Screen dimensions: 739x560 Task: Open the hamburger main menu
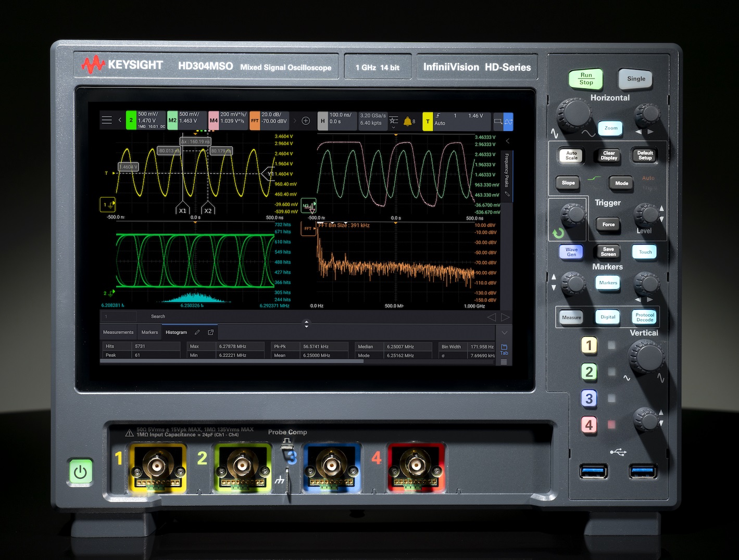[107, 120]
